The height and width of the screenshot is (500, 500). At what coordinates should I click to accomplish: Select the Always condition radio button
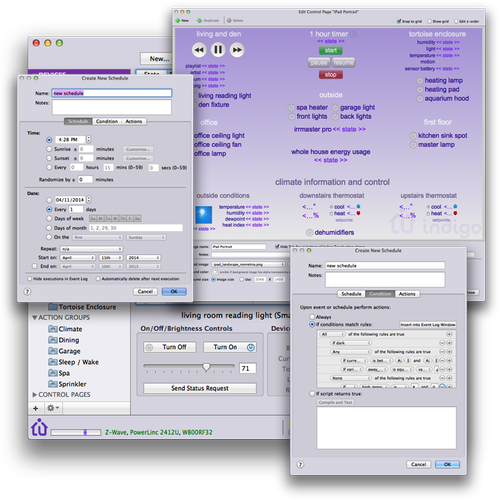click(312, 317)
